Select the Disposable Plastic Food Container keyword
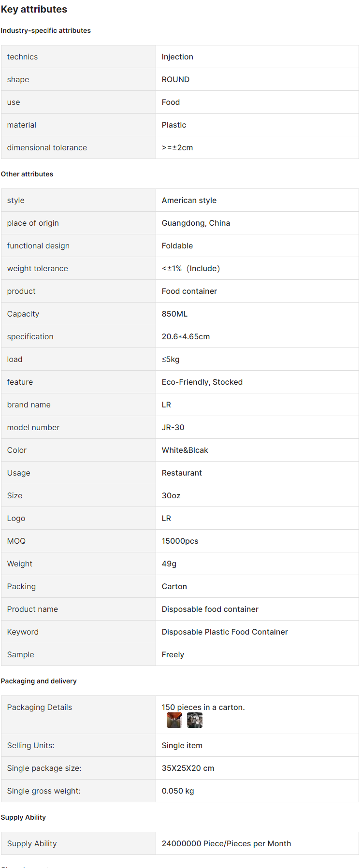The height and width of the screenshot is (868, 361). click(x=225, y=632)
